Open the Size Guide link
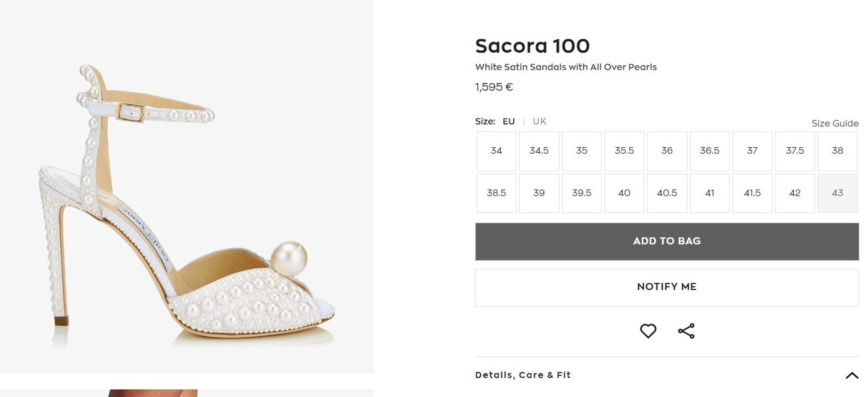Image resolution: width=868 pixels, height=397 pixels. coord(835,124)
